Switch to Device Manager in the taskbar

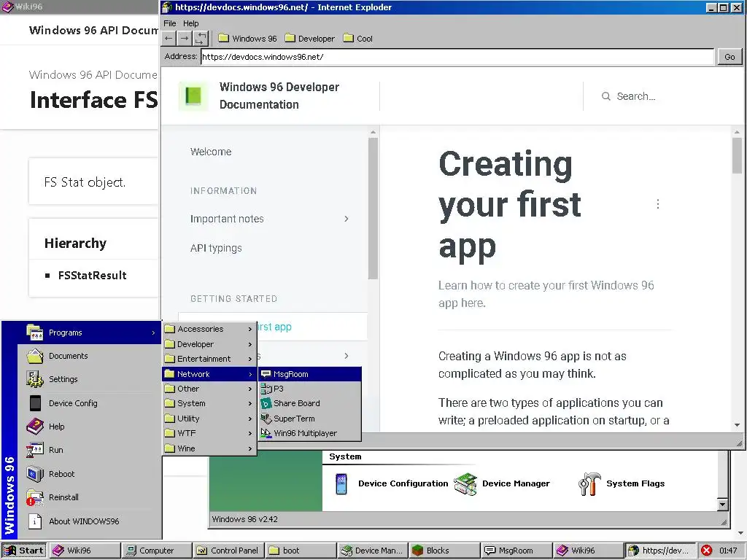[x=371, y=551]
